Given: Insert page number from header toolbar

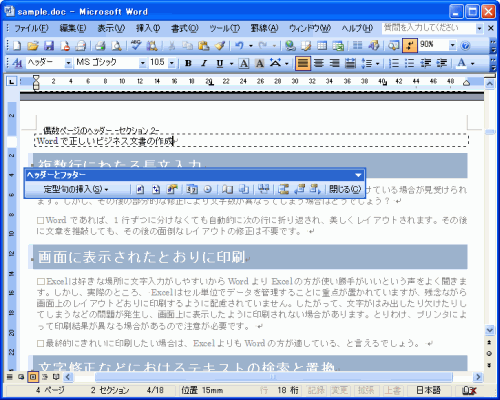Looking at the screenshot, I should (140, 189).
